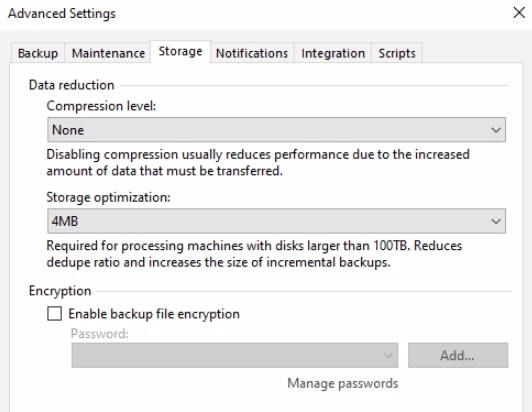This screenshot has height=412, width=532.
Task: Click the Enable backup file encryption label
Action: 154,314
